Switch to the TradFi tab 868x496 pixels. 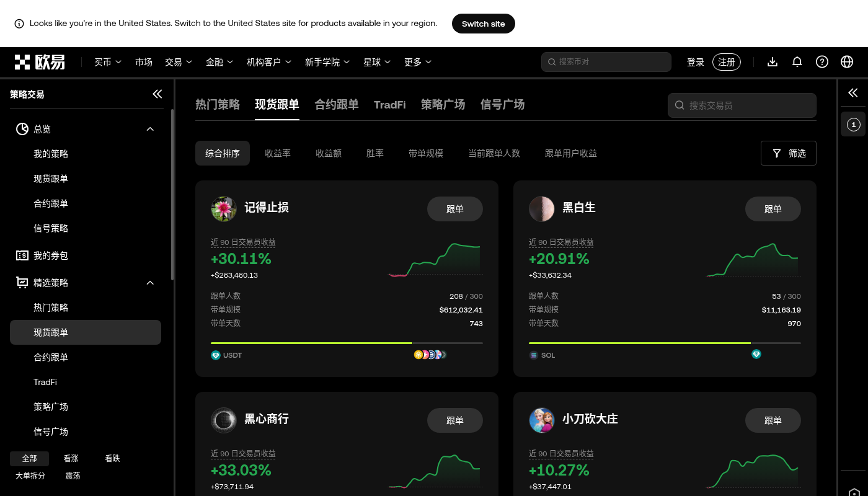390,105
